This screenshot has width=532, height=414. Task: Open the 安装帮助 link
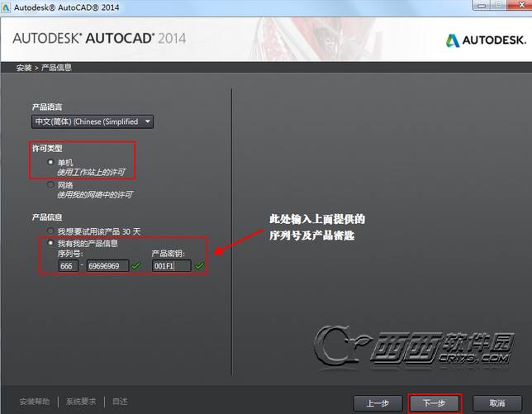(35, 402)
